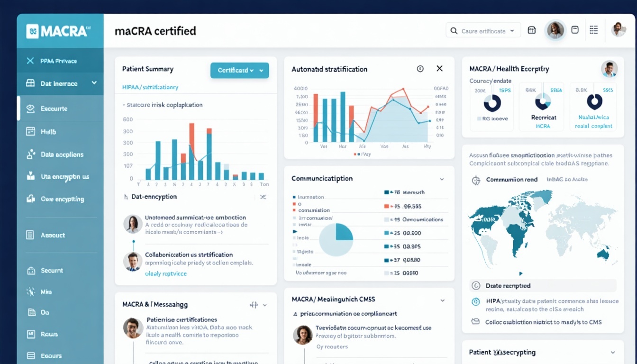This screenshot has height=364, width=637.
Task: Open the info icon on Automated stratification panel
Action: [420, 69]
